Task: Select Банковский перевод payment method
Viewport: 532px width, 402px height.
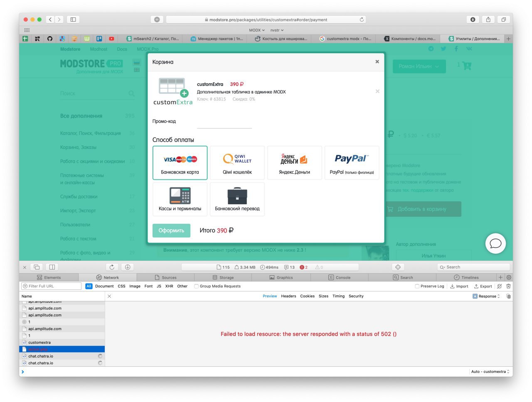Action: tap(237, 199)
